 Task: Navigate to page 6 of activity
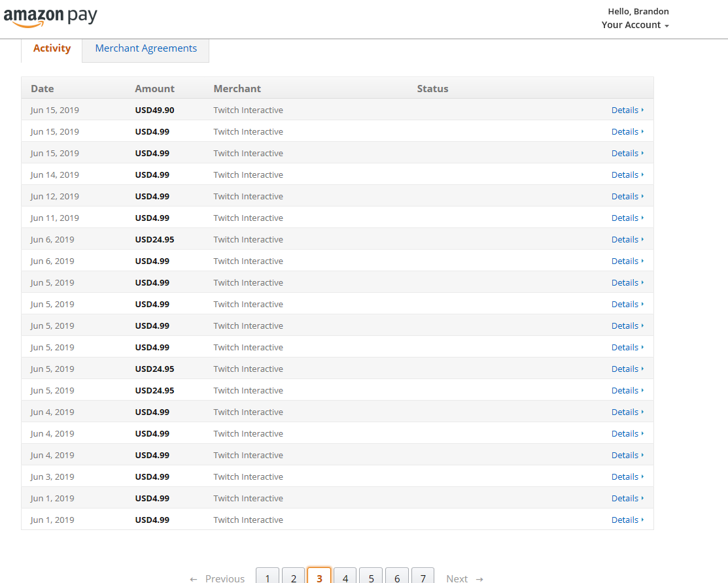point(397,576)
